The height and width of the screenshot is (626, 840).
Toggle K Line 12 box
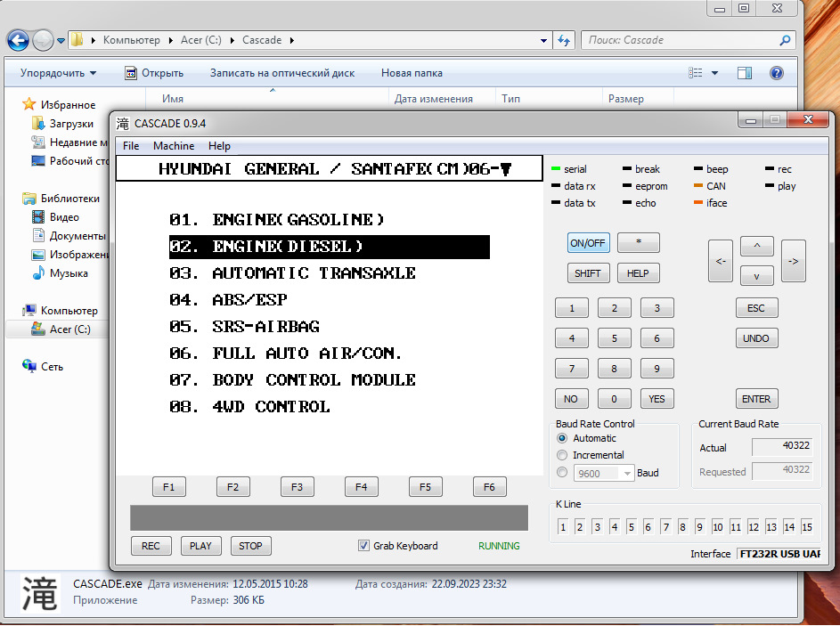click(x=754, y=527)
